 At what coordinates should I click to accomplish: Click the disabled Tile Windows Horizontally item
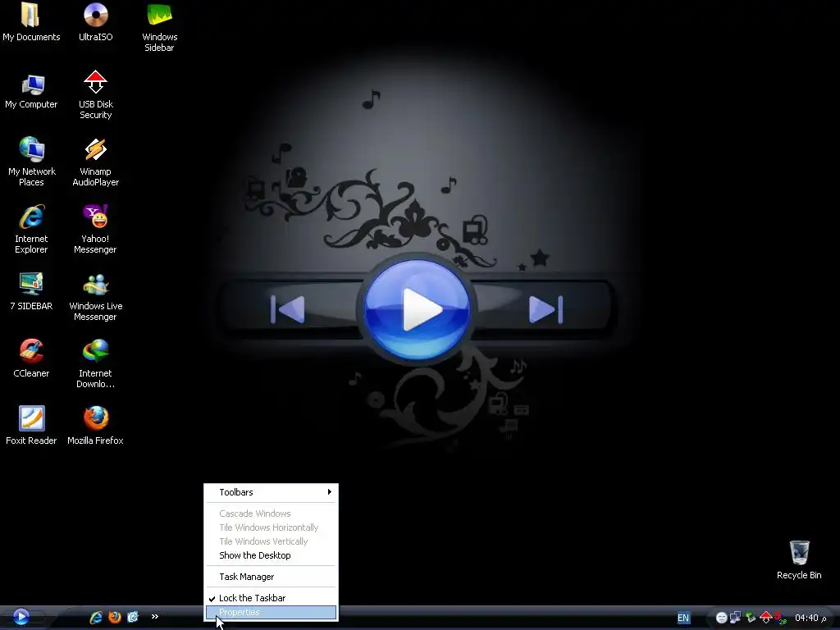pos(271,527)
